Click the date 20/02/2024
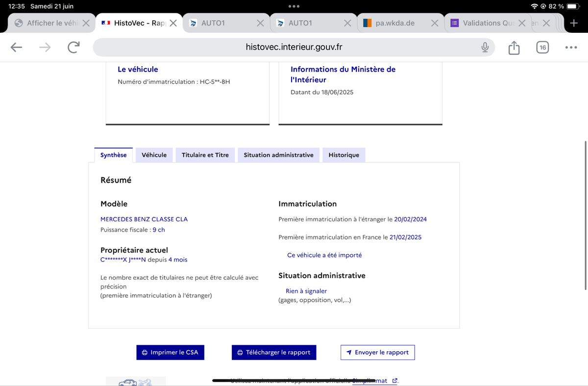Screen dimensions: 588x386 tap(411, 219)
